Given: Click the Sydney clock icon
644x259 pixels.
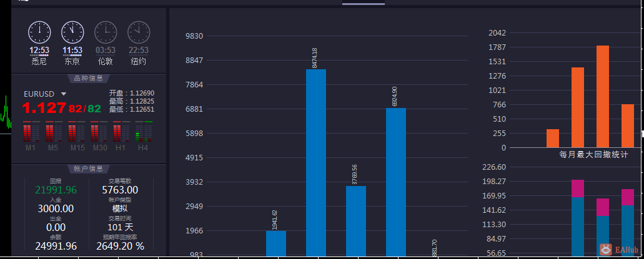Looking at the screenshot, I should click(39, 32).
